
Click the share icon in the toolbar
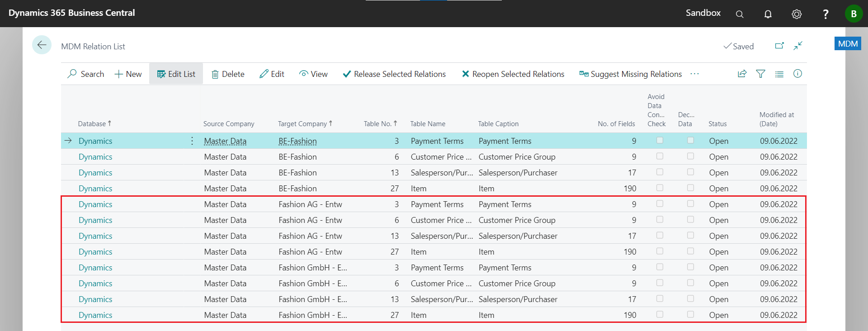click(742, 74)
